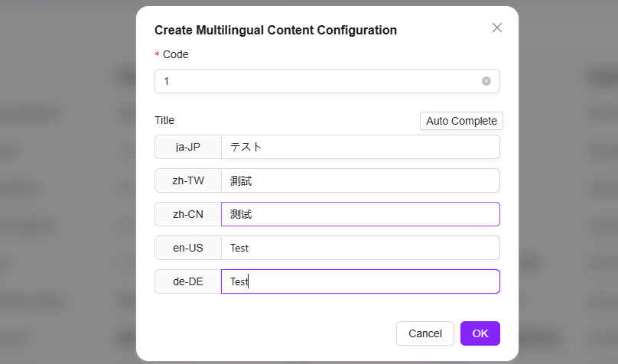Image resolution: width=618 pixels, height=364 pixels.
Task: Close the dialog with the X icon
Action: tap(497, 28)
